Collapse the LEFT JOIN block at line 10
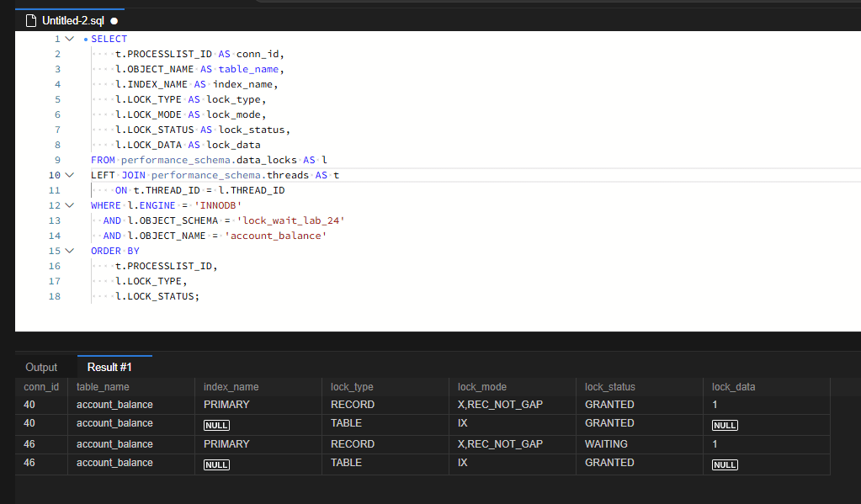861x504 pixels. coord(70,175)
